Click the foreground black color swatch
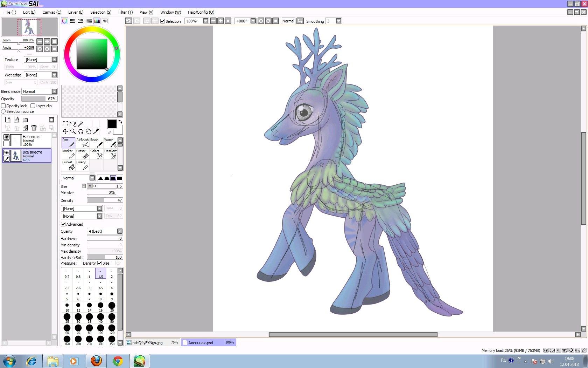Viewport: 588px width, 368px height. (x=112, y=124)
